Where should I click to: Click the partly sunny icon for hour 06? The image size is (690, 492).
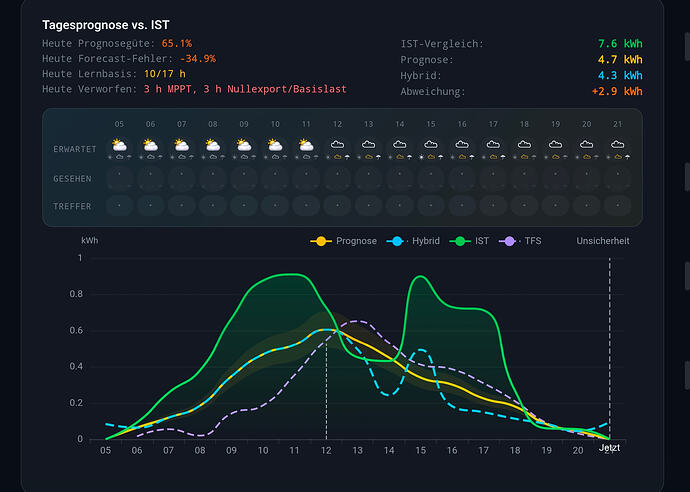[x=150, y=144]
